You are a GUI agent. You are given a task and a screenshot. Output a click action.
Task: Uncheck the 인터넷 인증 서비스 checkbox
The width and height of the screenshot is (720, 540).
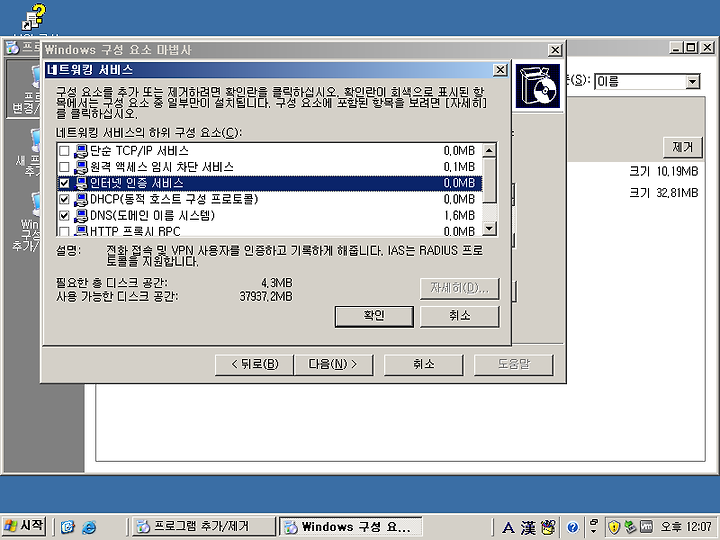click(x=64, y=183)
